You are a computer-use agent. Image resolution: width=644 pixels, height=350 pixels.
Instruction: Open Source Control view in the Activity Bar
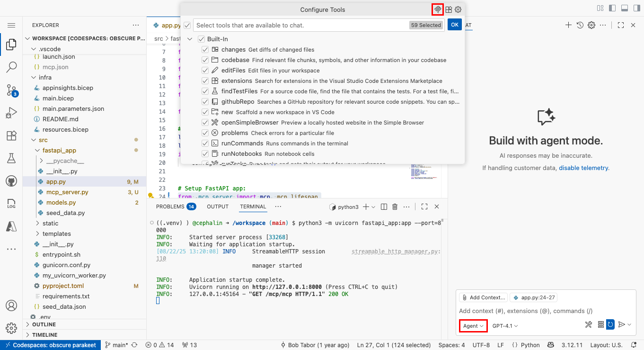11,90
